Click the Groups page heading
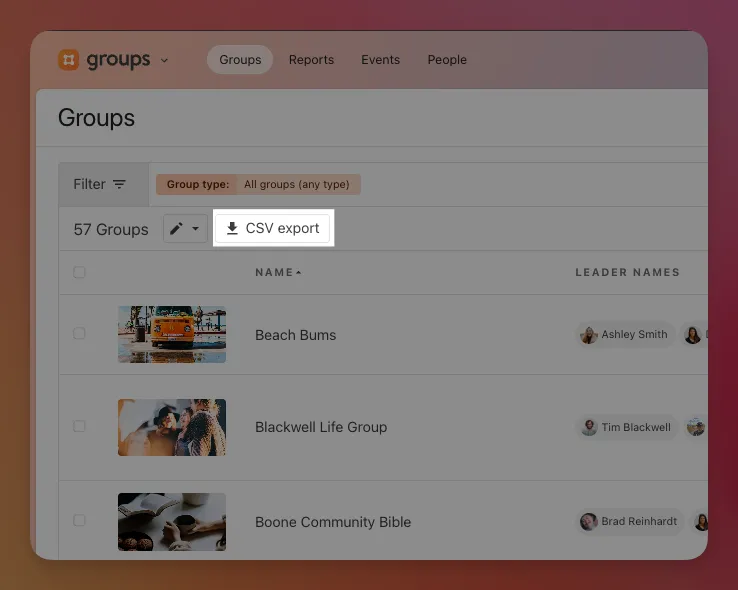 click(96, 118)
